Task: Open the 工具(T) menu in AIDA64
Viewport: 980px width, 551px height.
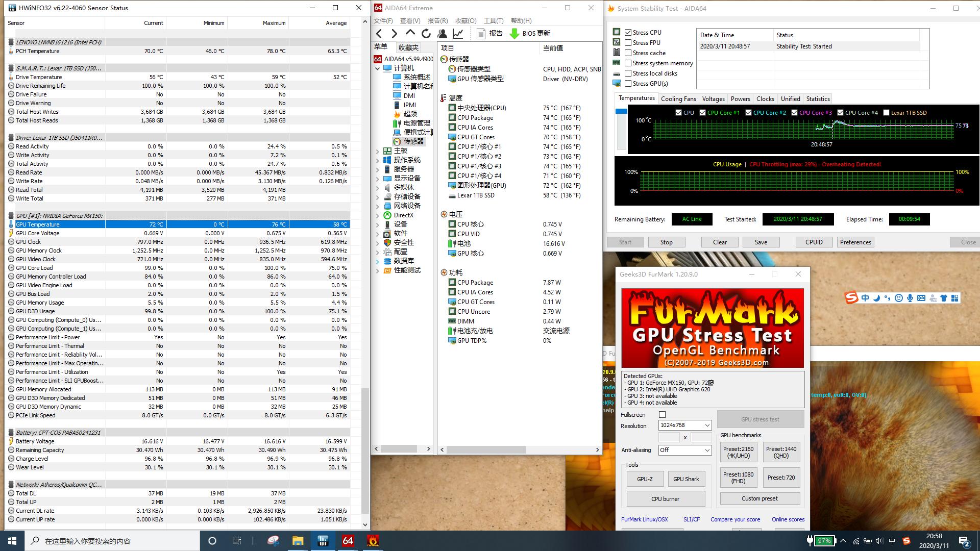Action: pyautogui.click(x=494, y=21)
